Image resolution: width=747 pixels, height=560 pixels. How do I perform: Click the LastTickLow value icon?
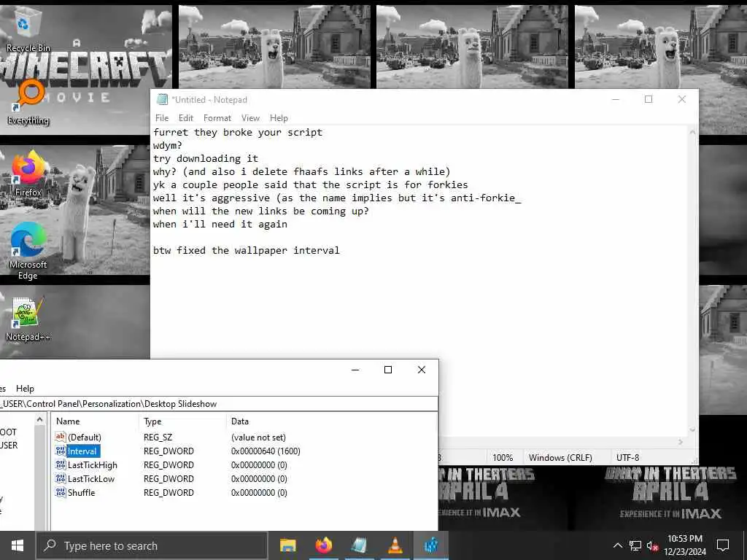coord(61,478)
